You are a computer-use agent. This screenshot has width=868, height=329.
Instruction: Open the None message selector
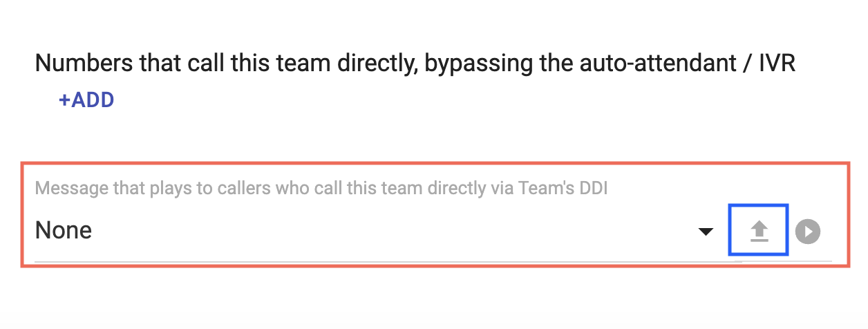click(374, 231)
